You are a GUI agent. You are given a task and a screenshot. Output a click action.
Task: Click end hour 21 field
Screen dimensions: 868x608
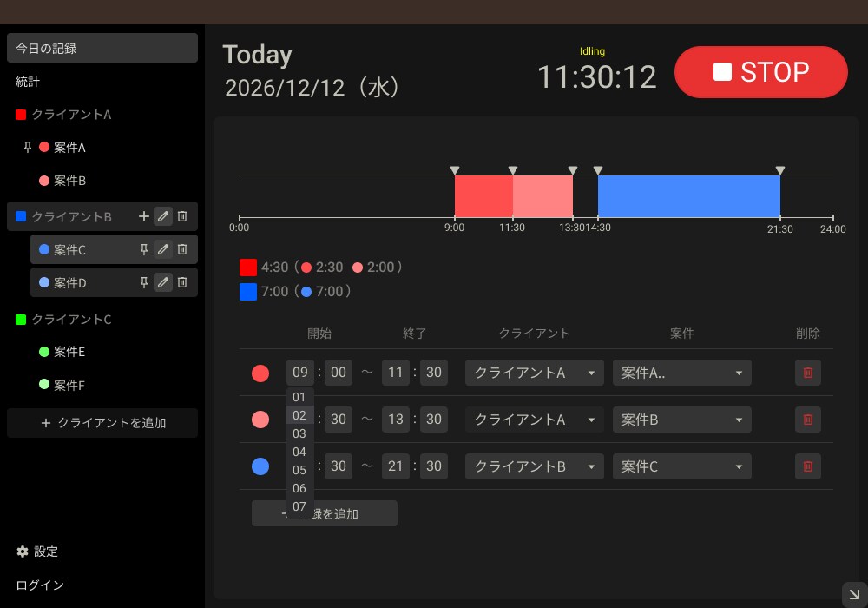[395, 466]
